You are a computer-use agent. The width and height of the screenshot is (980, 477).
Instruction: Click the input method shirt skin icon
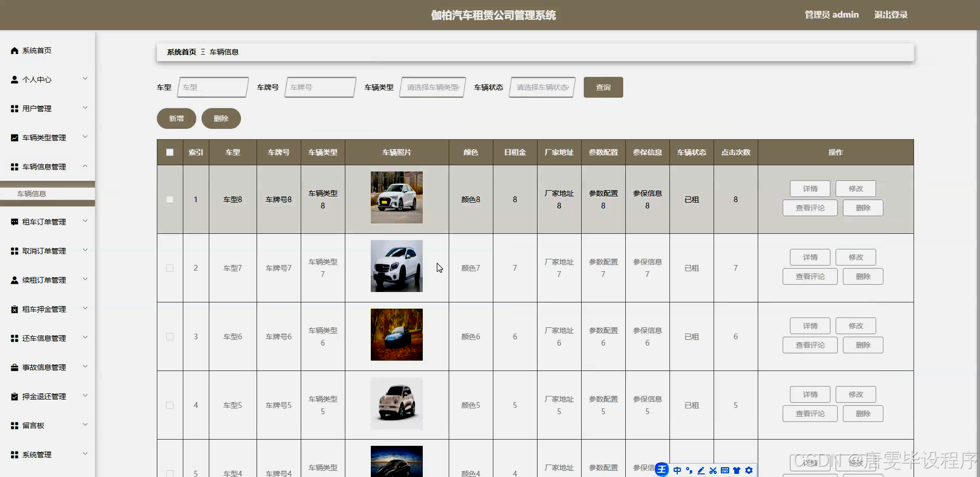[736, 470]
